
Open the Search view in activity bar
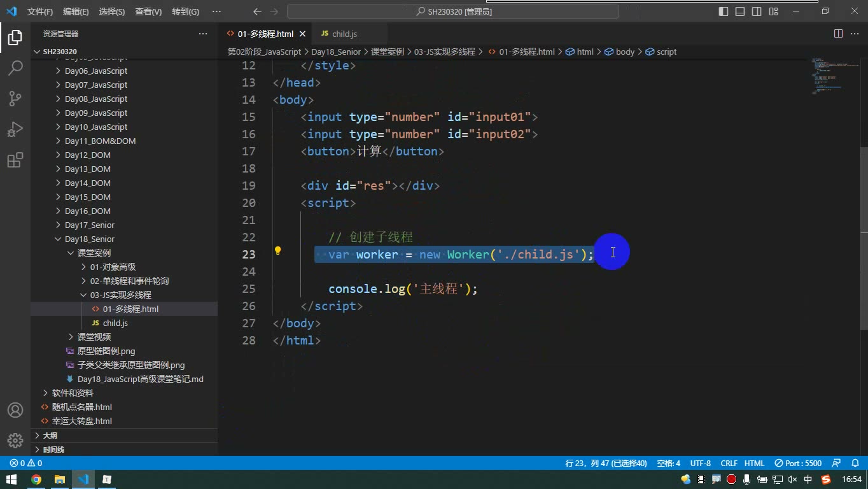15,67
